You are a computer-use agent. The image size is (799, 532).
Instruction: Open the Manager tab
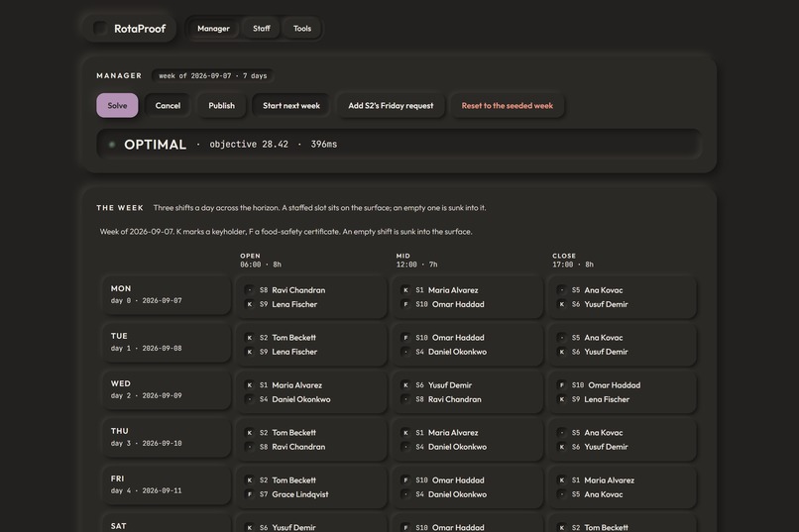pos(213,29)
